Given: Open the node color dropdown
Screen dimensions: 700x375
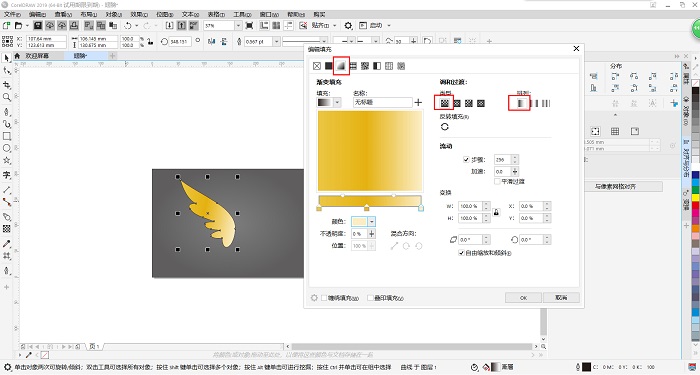Looking at the screenshot, I should coord(372,221).
